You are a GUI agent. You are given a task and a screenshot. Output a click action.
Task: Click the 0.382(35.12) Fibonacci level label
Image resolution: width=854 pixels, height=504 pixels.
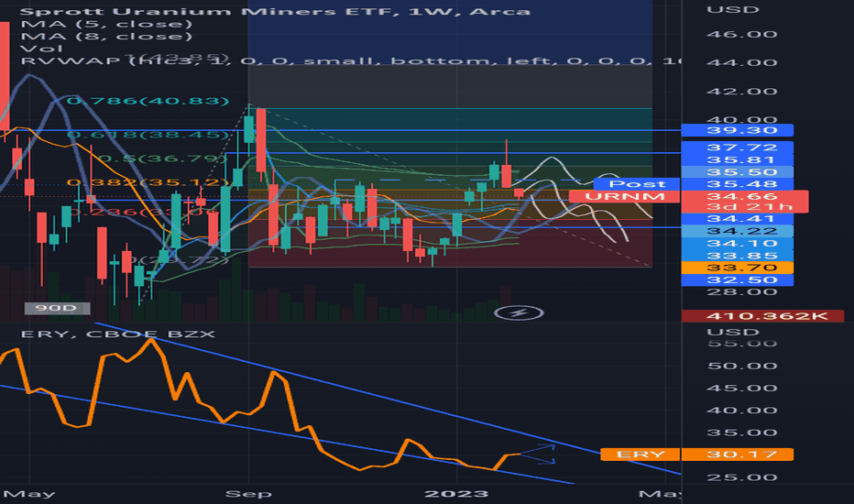148,182
